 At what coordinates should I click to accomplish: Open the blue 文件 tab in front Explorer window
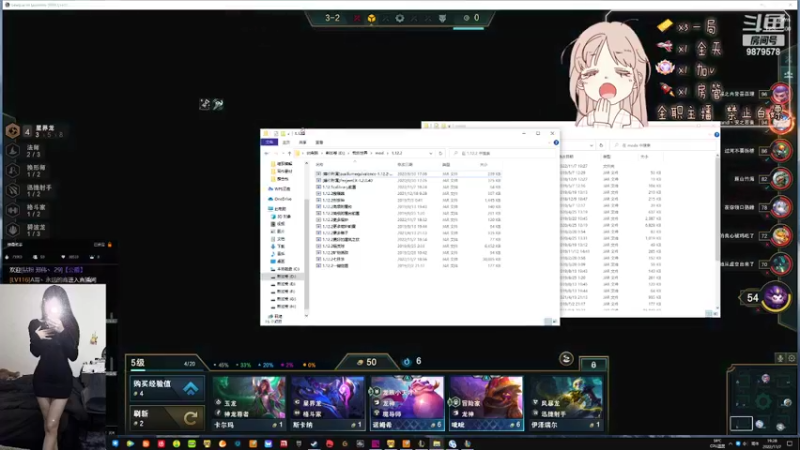[269, 142]
